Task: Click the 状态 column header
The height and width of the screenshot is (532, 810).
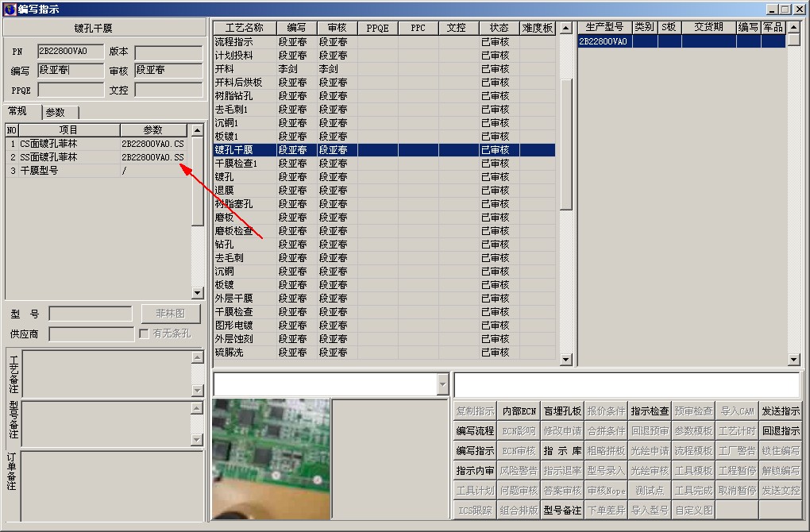Action: 499,28
